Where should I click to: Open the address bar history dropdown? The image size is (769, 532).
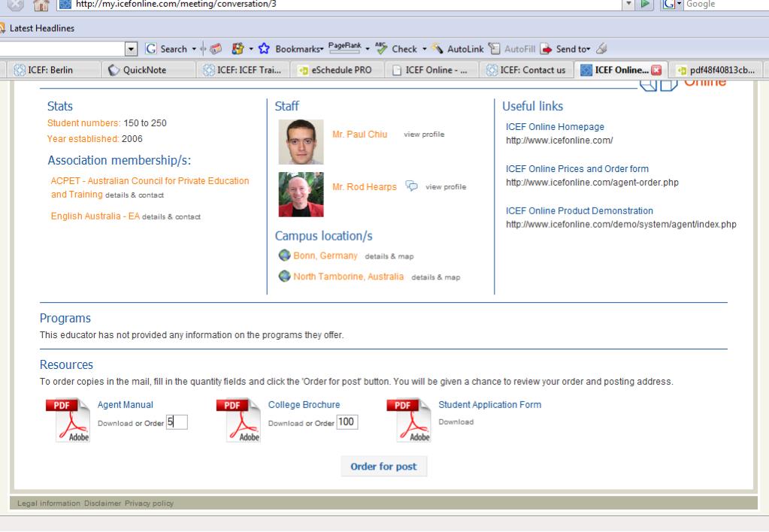[x=628, y=5]
